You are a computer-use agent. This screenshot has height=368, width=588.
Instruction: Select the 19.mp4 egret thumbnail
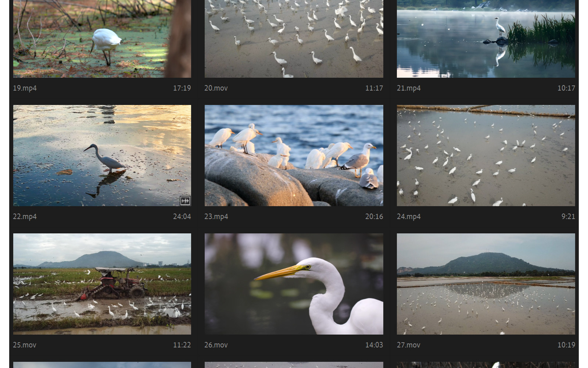(x=102, y=39)
